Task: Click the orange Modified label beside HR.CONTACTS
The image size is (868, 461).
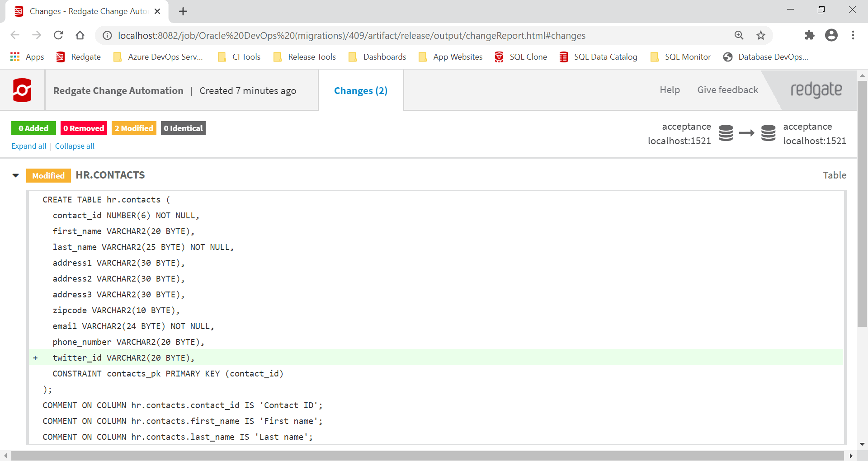Action: pyautogui.click(x=48, y=175)
